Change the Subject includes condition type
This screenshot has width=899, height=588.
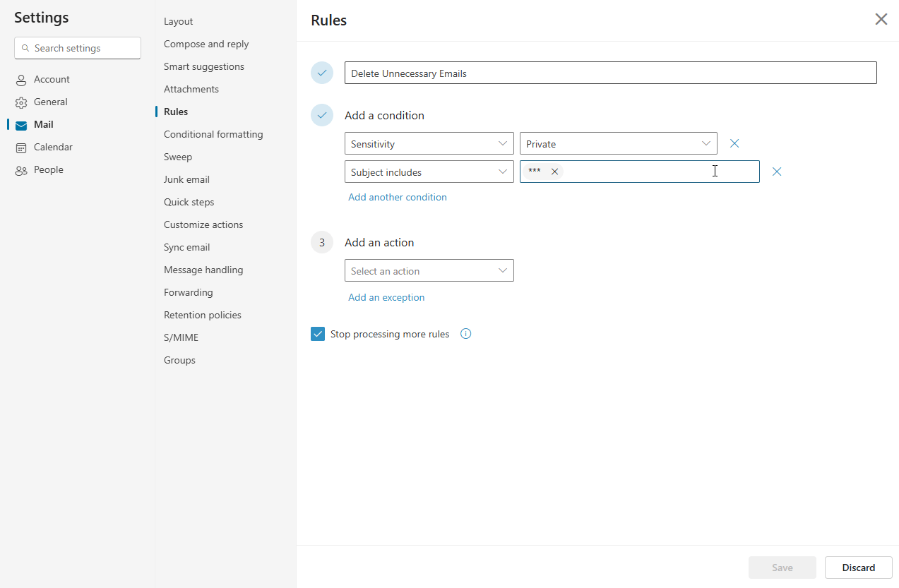(x=429, y=172)
